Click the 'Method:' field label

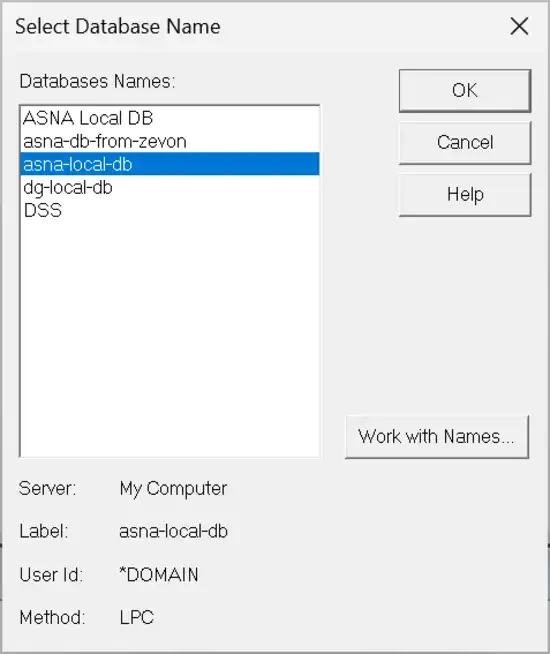52,617
